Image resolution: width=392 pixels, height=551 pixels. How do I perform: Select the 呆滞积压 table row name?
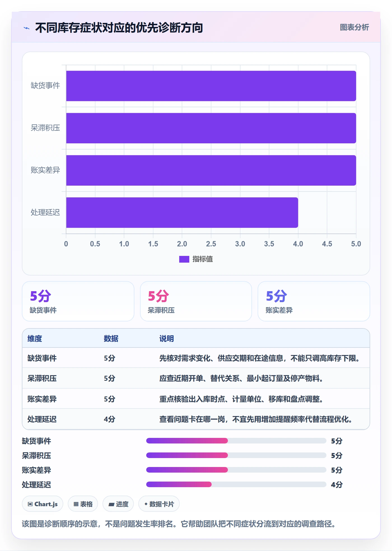point(42,379)
